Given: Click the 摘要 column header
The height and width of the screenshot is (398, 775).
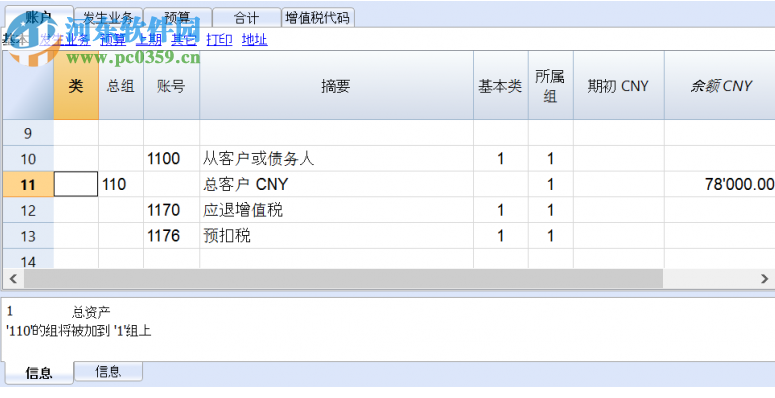Looking at the screenshot, I should click(337, 86).
